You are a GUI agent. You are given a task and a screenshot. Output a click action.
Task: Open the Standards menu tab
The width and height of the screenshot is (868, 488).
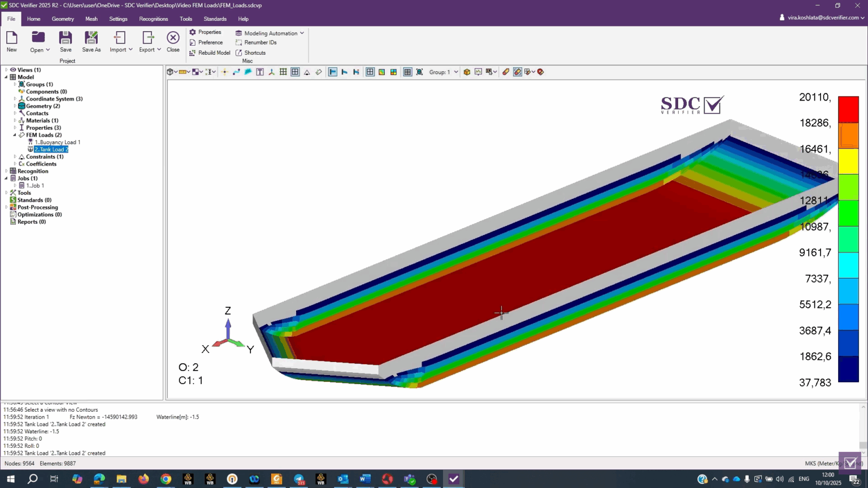click(215, 19)
